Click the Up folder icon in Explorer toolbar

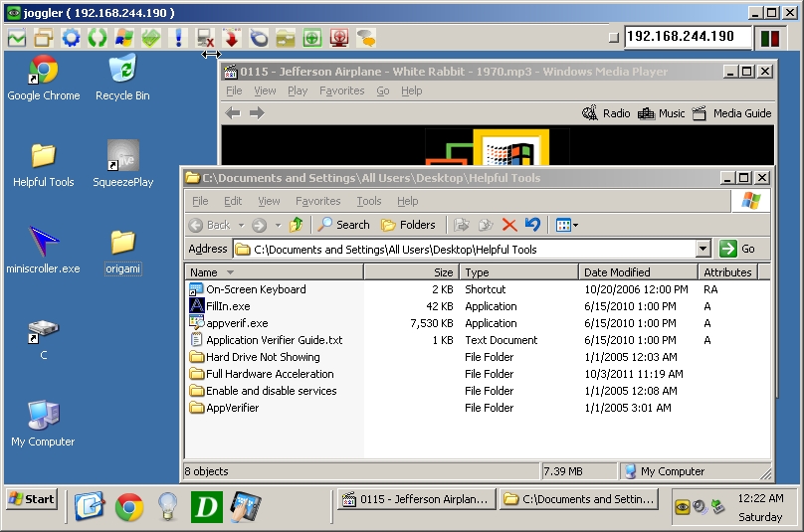coord(297,225)
